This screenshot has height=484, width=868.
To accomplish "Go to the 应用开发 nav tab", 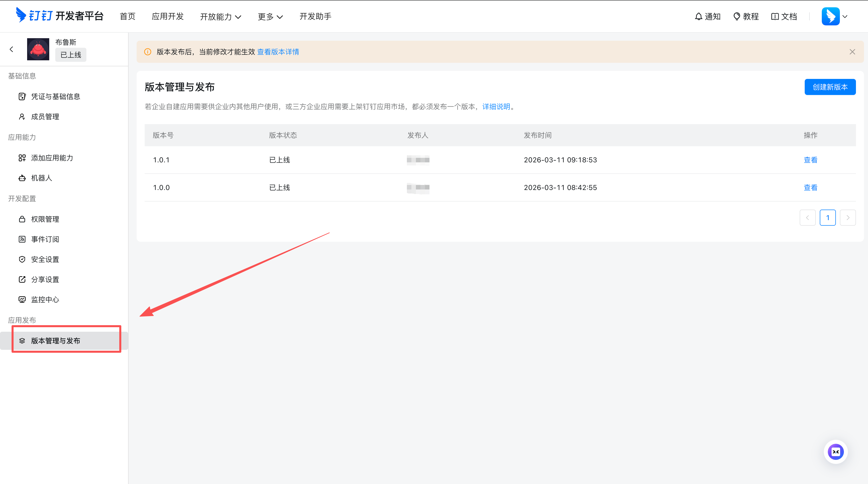I will click(x=168, y=17).
